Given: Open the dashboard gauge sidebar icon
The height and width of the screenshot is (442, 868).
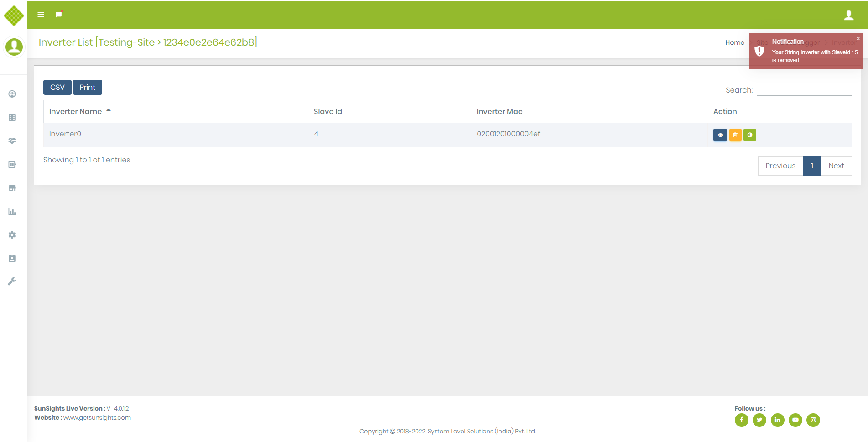Looking at the screenshot, I should tap(12, 94).
